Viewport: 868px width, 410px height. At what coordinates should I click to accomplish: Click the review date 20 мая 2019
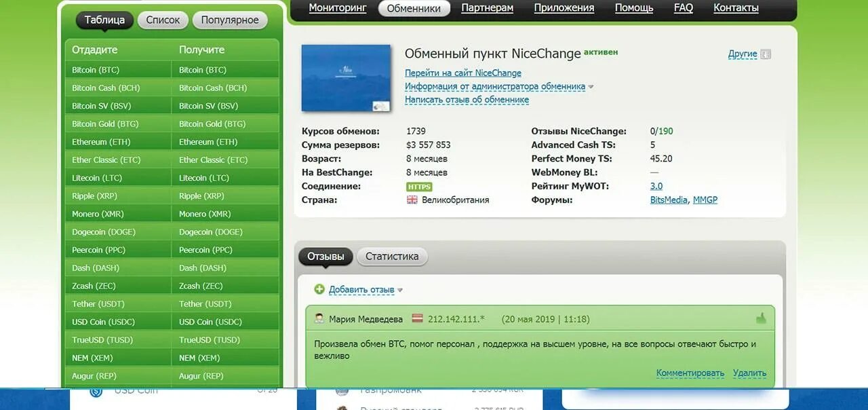point(530,319)
